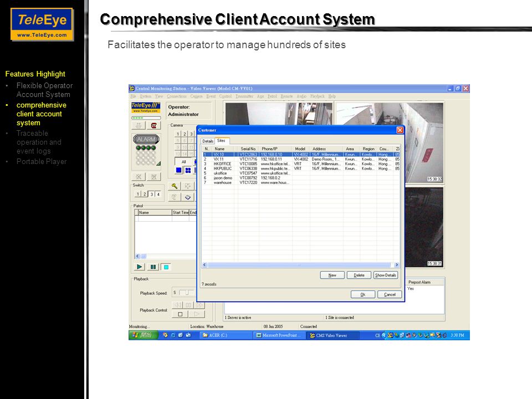Open Microsoft PowerPoint taskbar item
532x399 pixels.
tap(279, 335)
